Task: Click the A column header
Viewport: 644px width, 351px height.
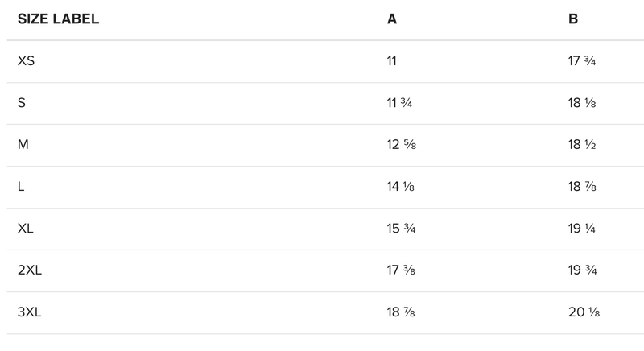Action: click(x=392, y=19)
